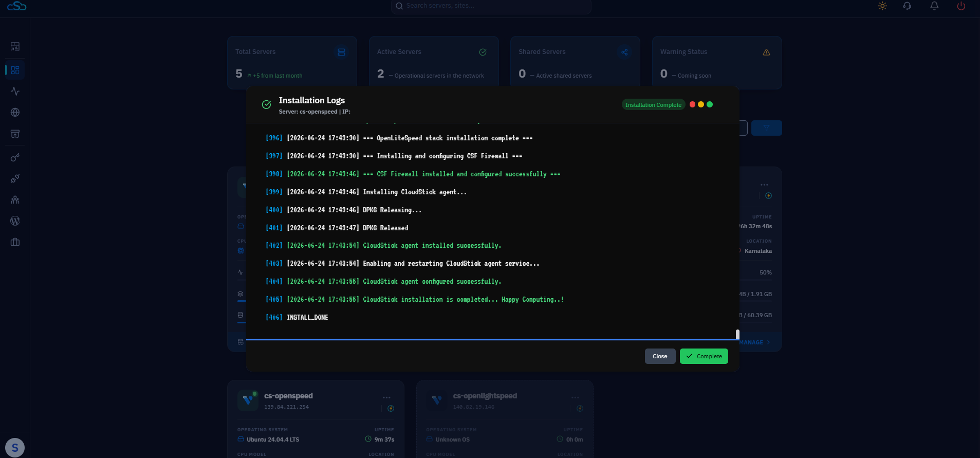Click the "Server: cs-openspeed | IP:" subtitle
This screenshot has width=980, height=458.
(x=315, y=112)
